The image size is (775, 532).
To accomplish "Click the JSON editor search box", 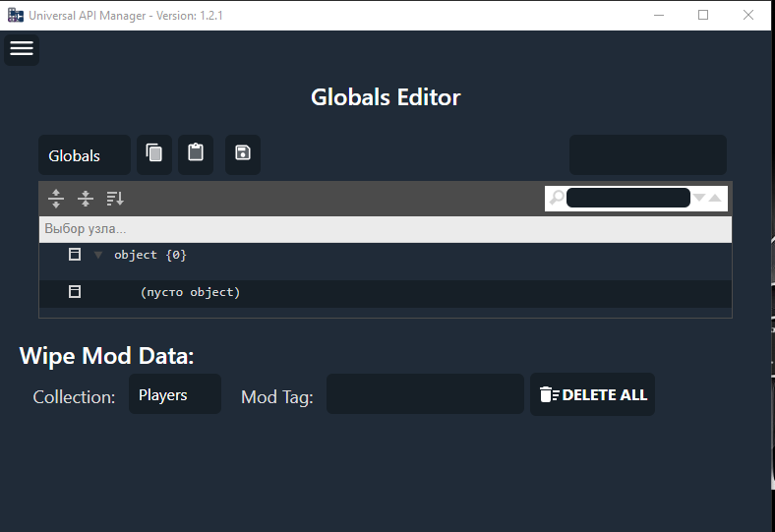I will click(628, 198).
